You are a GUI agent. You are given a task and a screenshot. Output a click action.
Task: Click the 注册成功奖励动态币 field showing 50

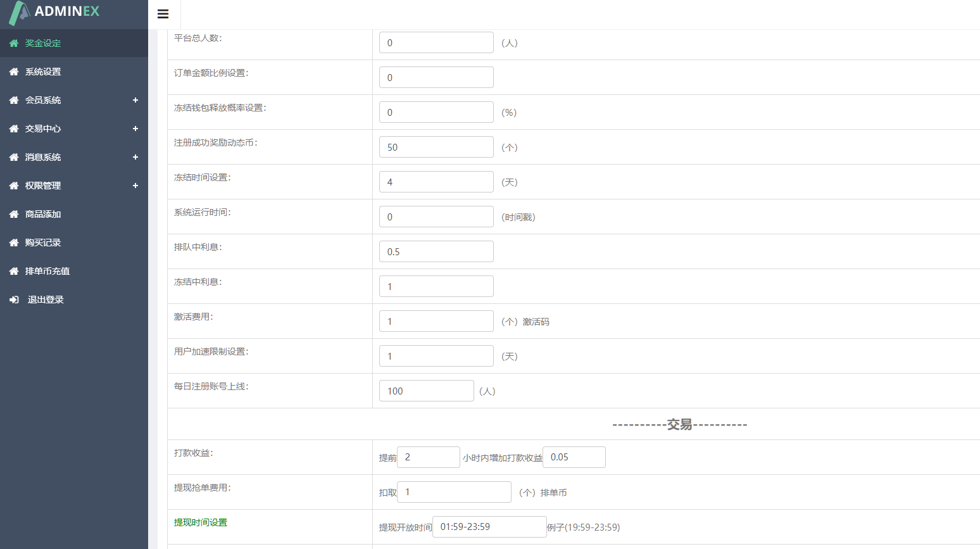[436, 147]
